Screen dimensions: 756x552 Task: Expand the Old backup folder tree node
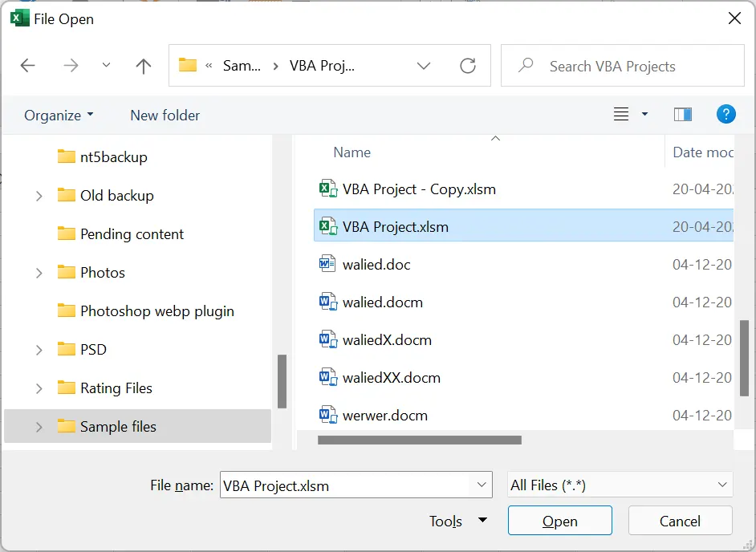(39, 196)
